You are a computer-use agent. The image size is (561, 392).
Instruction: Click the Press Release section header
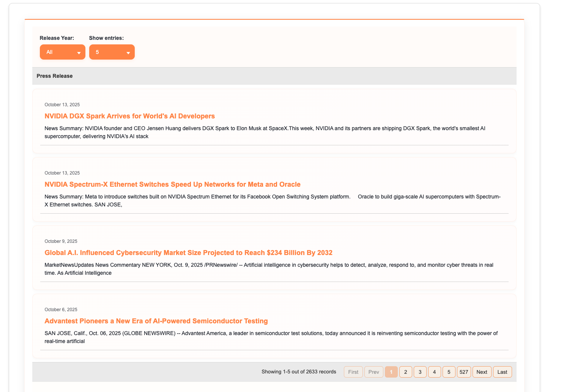tap(54, 76)
